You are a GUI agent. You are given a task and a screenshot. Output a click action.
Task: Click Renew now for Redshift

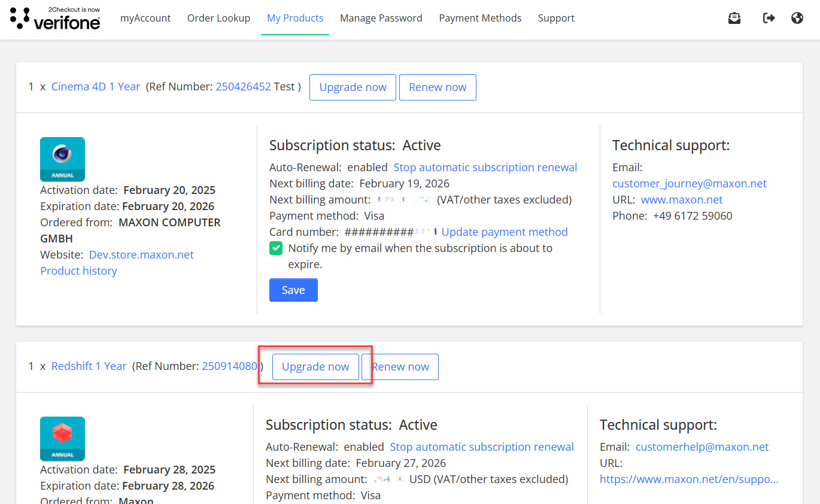tap(400, 367)
